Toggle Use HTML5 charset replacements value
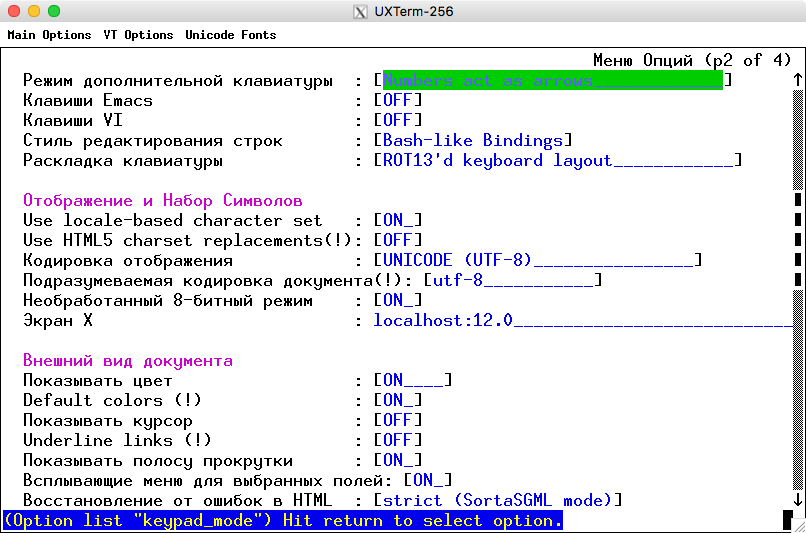Viewport: 806px width, 533px height. coord(398,240)
